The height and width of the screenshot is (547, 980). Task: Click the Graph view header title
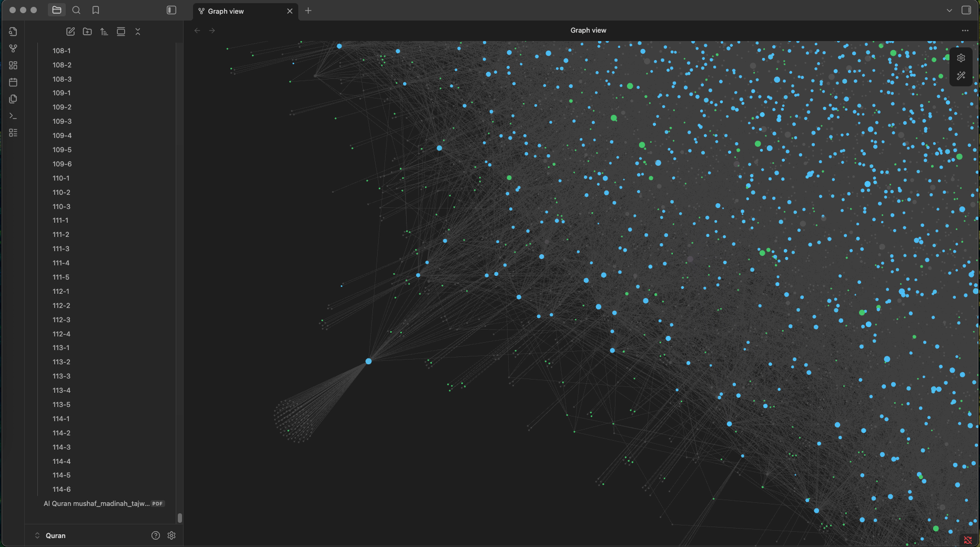click(588, 30)
